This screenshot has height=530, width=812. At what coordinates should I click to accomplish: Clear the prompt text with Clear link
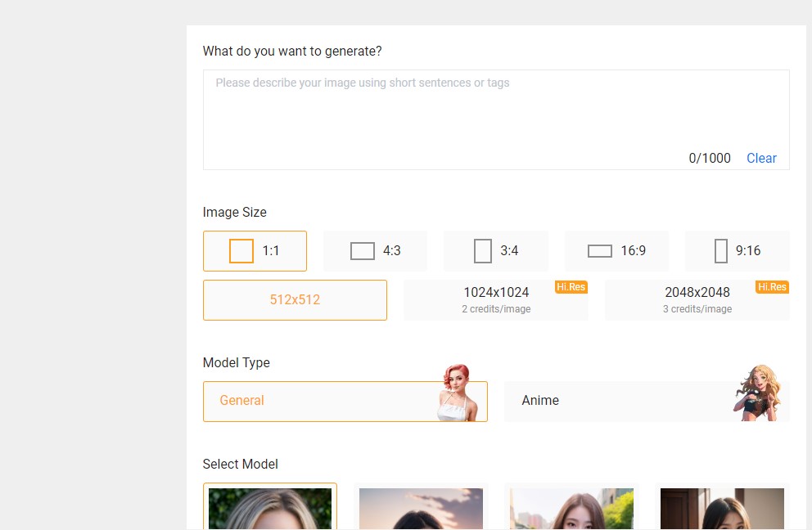[x=761, y=159]
